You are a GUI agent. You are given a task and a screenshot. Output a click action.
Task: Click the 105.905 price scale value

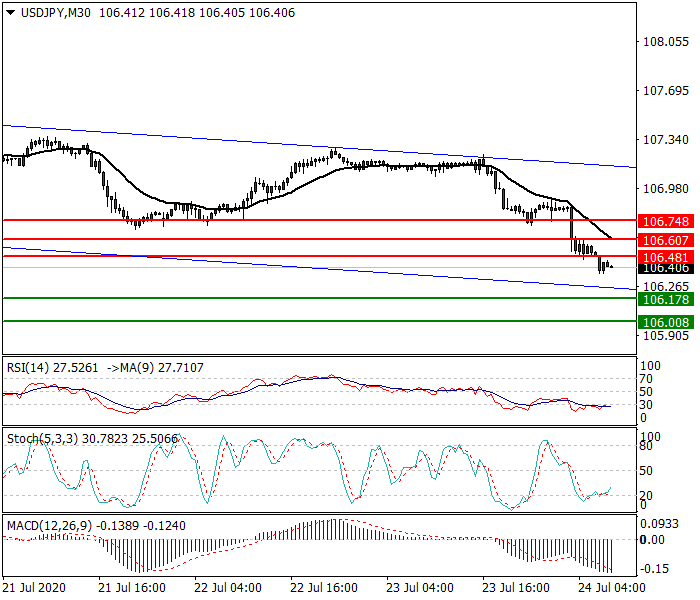click(x=666, y=335)
